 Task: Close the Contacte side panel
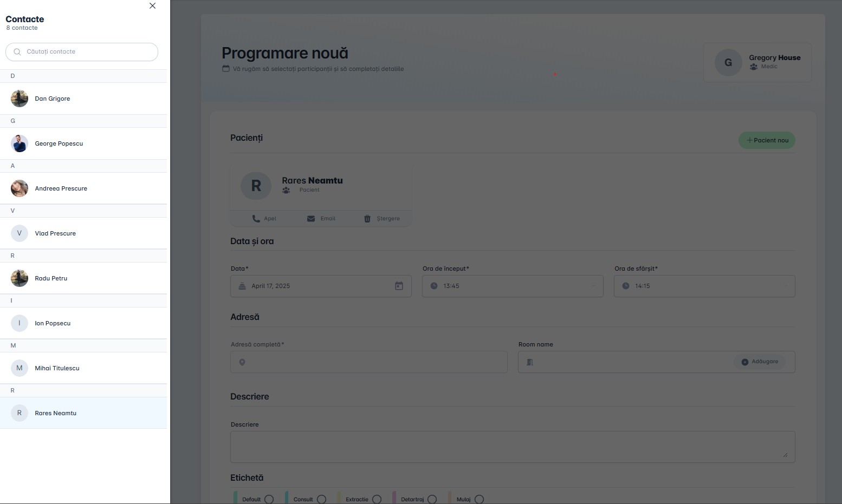152,6
